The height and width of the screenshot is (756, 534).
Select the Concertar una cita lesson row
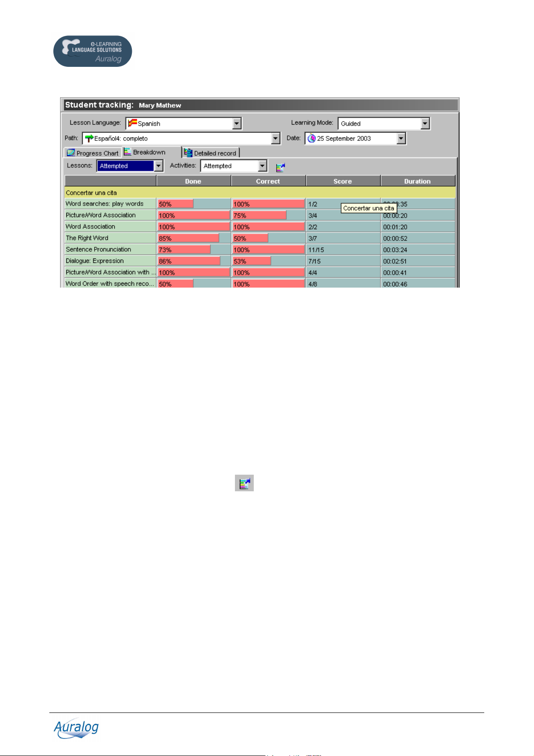coord(260,192)
